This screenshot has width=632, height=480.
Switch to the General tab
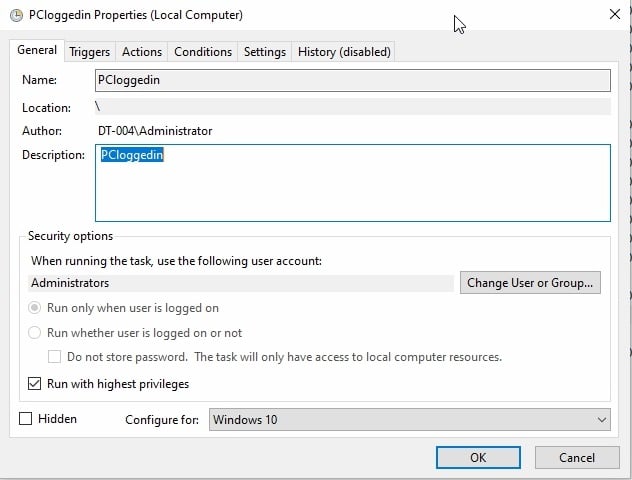pos(37,50)
